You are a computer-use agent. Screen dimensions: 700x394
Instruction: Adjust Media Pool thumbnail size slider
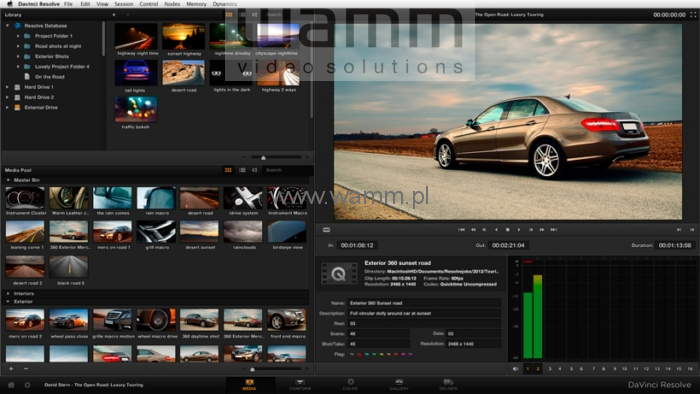point(253,369)
